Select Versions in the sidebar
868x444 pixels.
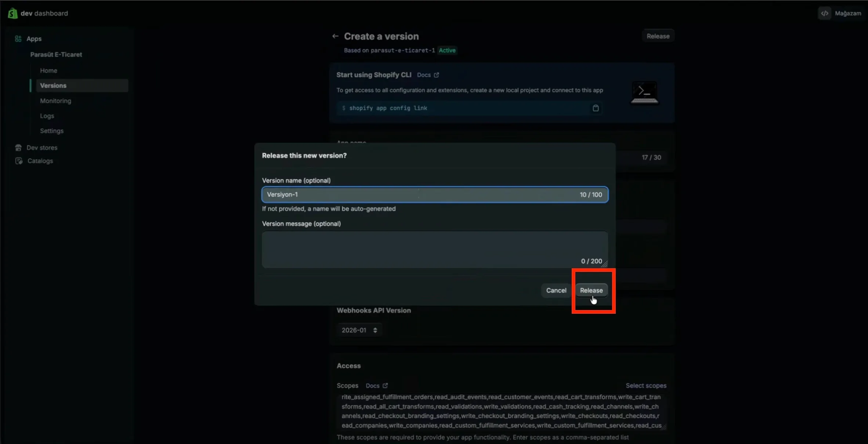click(82, 85)
